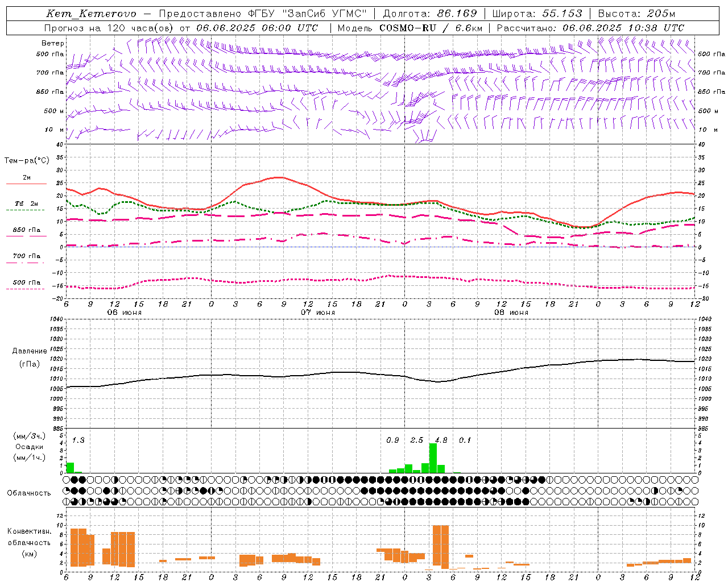Click the tallest green precipitation bar under 4.8

433,458
